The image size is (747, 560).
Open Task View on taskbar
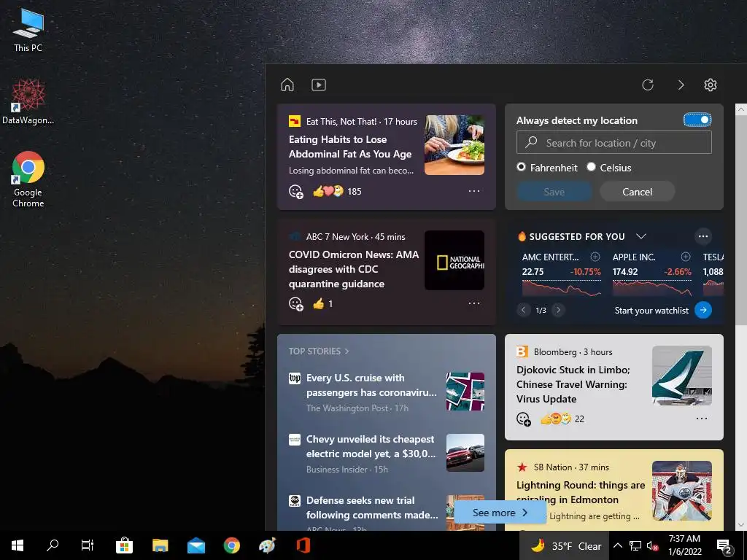(88, 545)
